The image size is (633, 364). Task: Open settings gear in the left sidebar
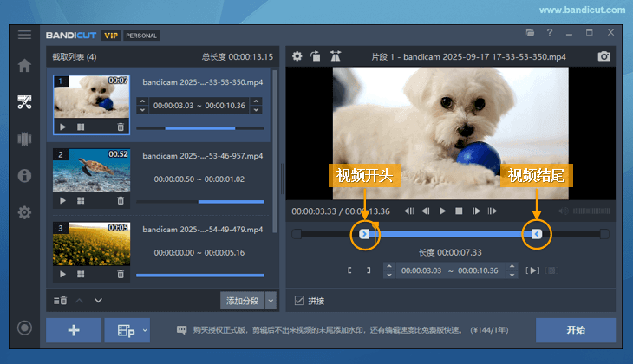pyautogui.click(x=24, y=212)
